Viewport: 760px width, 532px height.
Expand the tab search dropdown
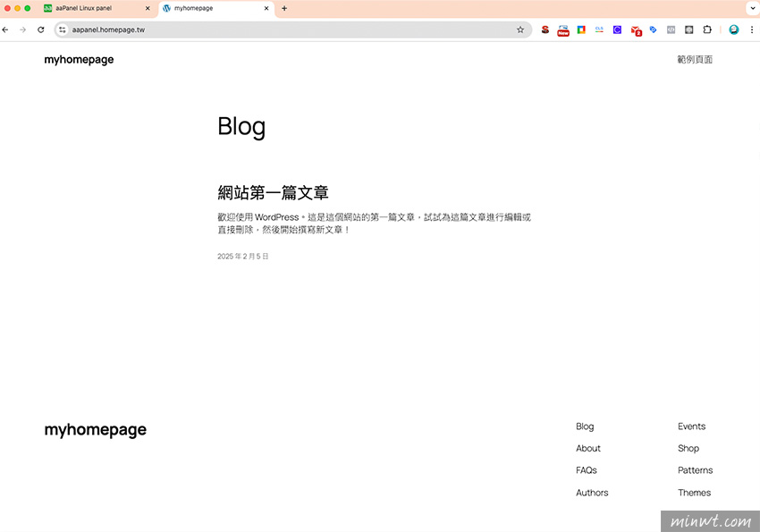pyautogui.click(x=752, y=8)
